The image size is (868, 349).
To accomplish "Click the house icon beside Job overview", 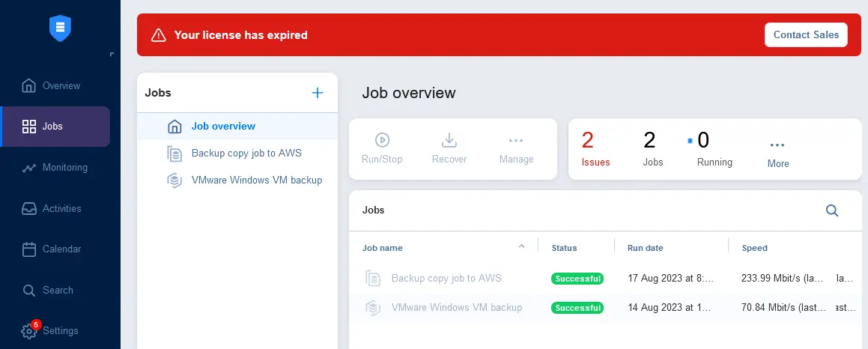I will pos(174,127).
